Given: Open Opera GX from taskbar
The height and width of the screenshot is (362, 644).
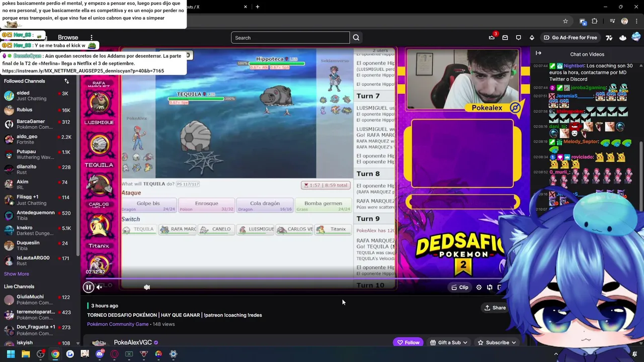Looking at the screenshot, I should [x=114, y=354].
